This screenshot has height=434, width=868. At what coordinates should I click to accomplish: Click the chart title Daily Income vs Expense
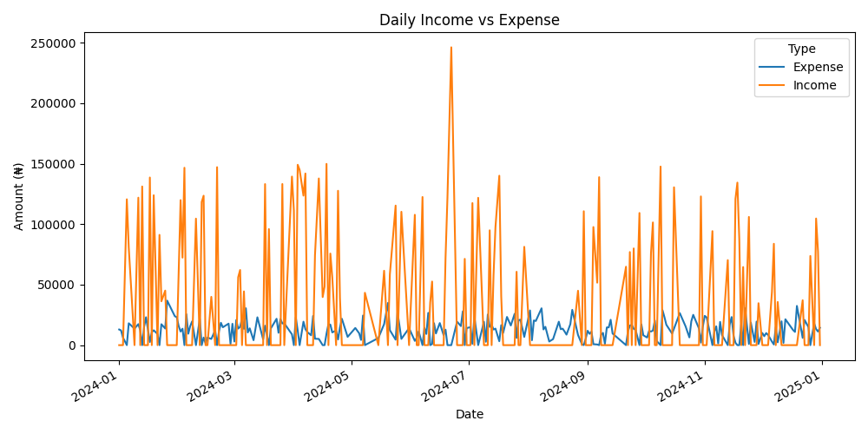tap(470, 20)
